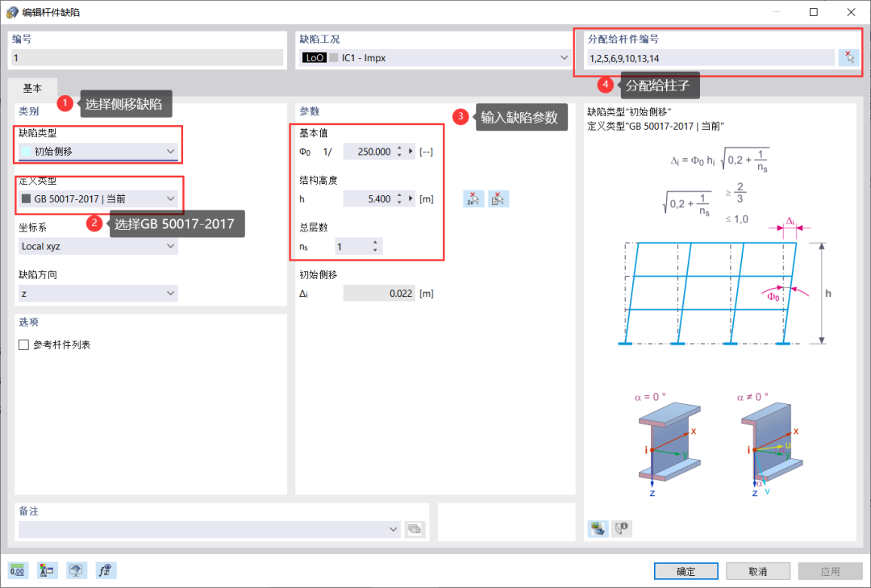Click the app icon in the title bar

(x=11, y=11)
